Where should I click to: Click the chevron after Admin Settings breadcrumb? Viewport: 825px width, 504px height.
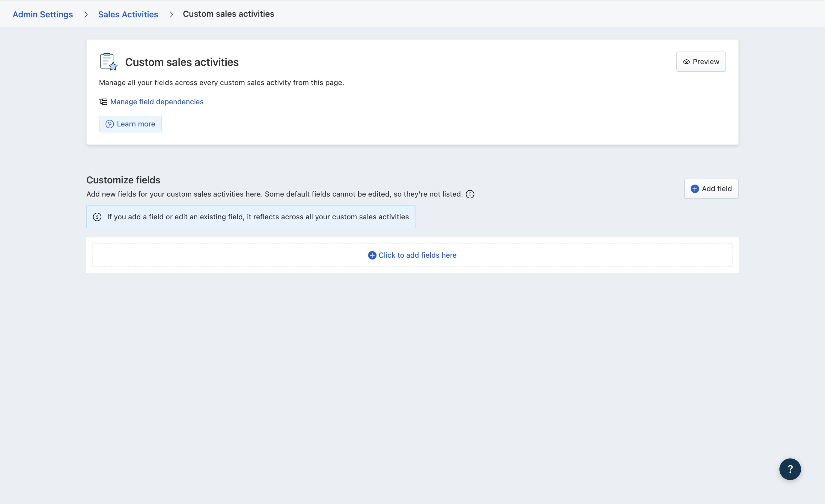(86, 14)
